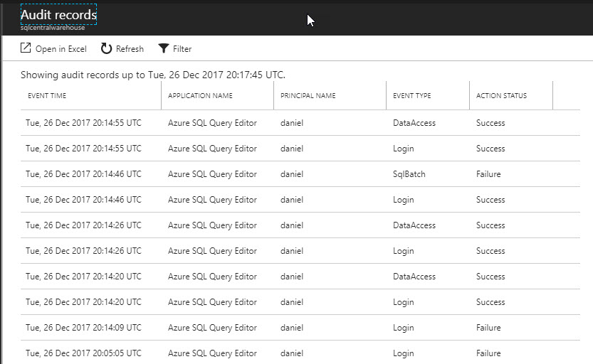The height and width of the screenshot is (364, 593).
Task: Sort by the EVENT TIME column header
Action: tap(47, 96)
